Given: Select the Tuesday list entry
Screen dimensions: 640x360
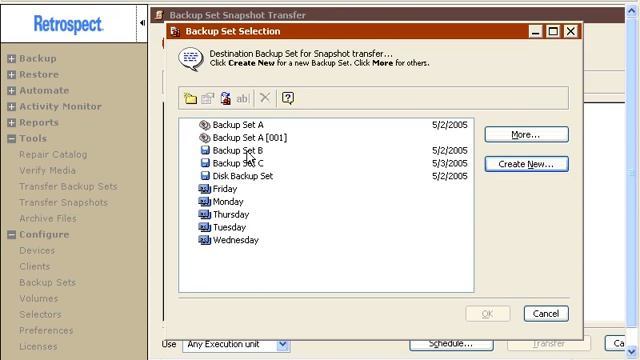Looking at the screenshot, I should [x=229, y=227].
